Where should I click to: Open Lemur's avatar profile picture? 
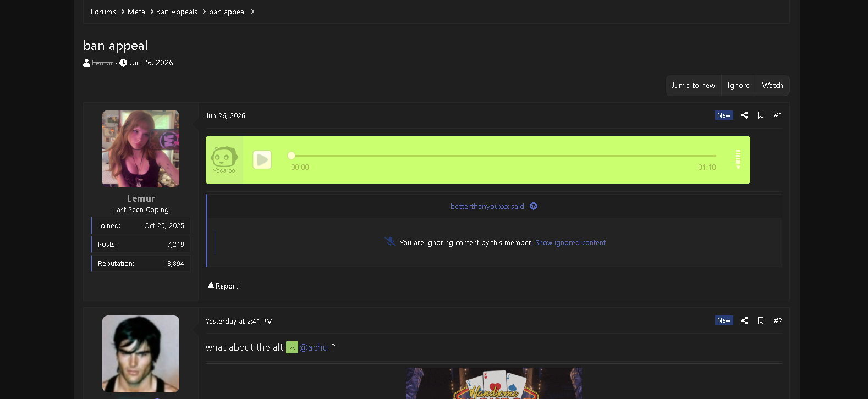click(141, 148)
